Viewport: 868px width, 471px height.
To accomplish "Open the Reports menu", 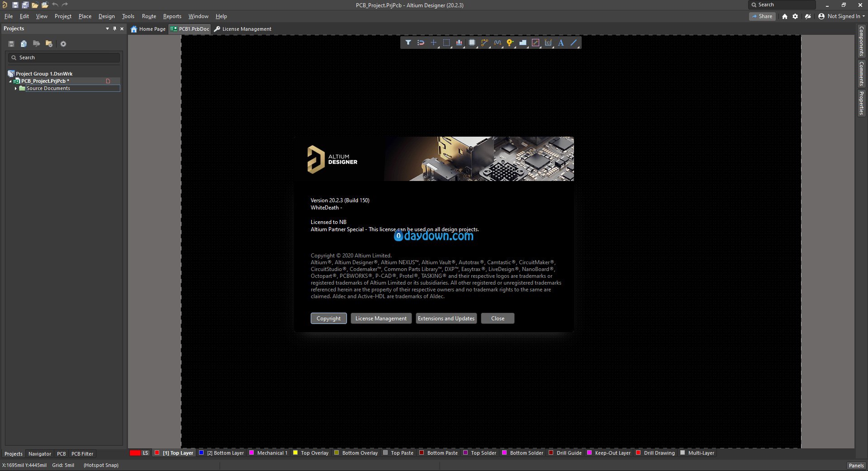I will click(x=172, y=16).
